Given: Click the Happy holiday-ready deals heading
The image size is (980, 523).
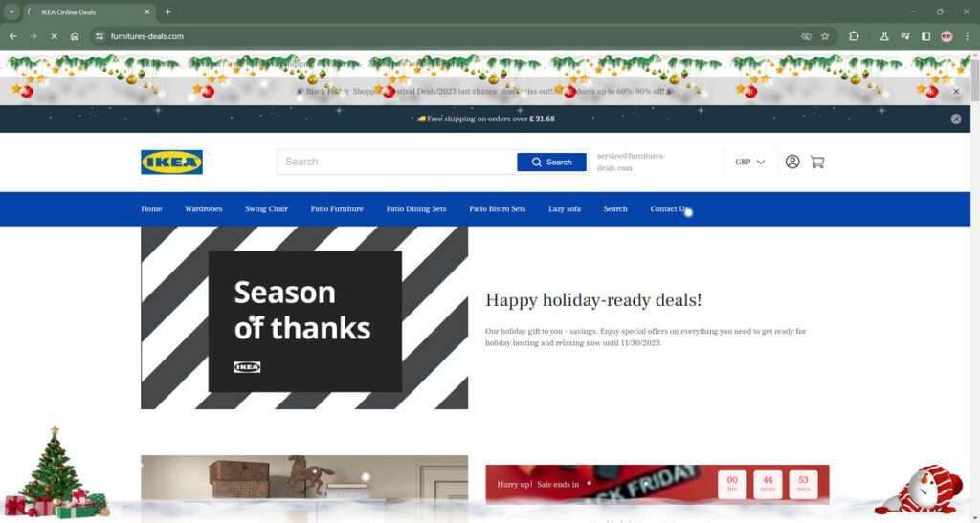Looking at the screenshot, I should (593, 300).
